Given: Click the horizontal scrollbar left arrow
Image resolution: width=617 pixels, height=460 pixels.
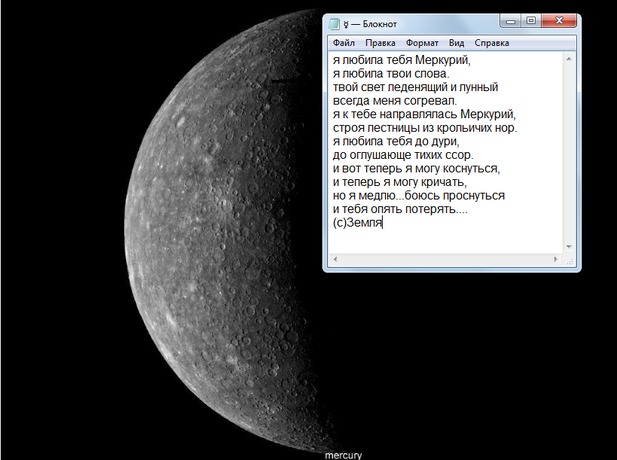Looking at the screenshot, I should tap(335, 259).
